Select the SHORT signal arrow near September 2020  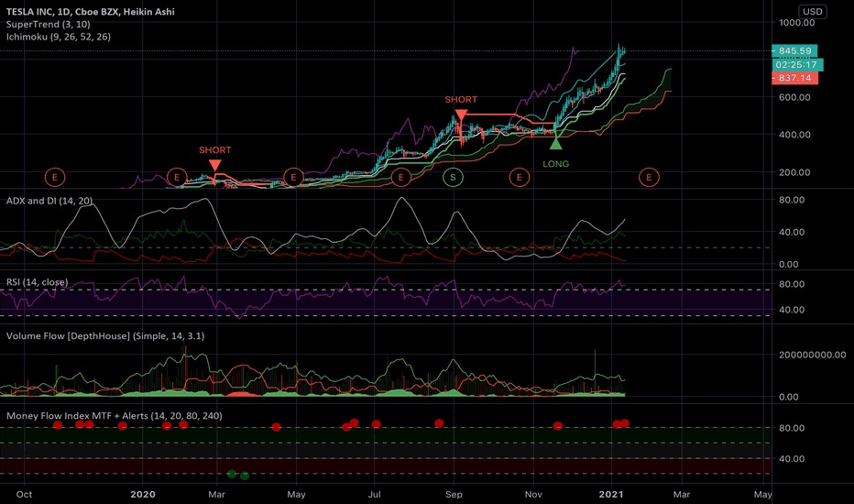[x=461, y=115]
